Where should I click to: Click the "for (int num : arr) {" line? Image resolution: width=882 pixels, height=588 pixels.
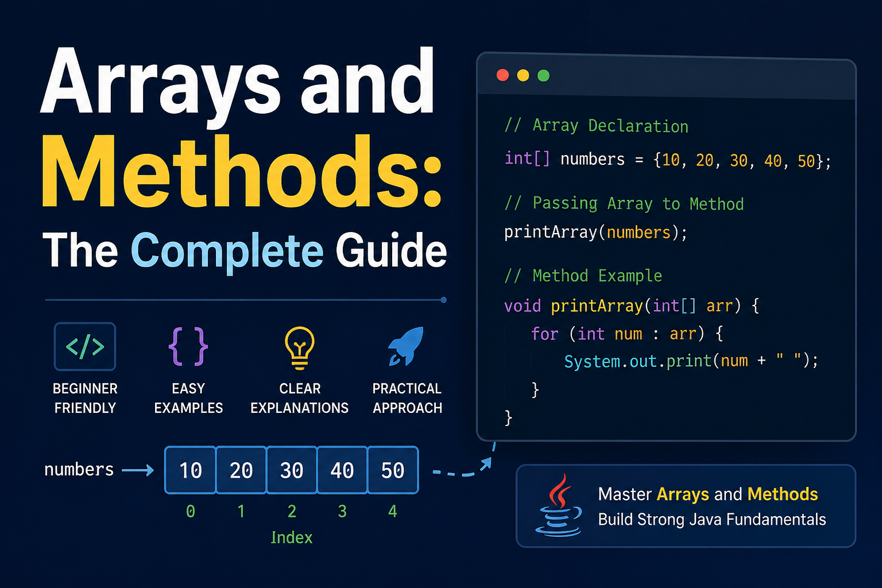coord(627,334)
